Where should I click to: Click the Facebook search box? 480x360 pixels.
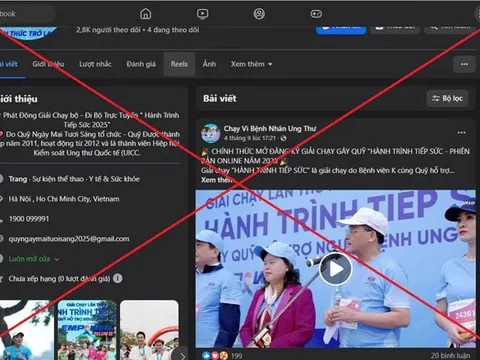coord(27,14)
